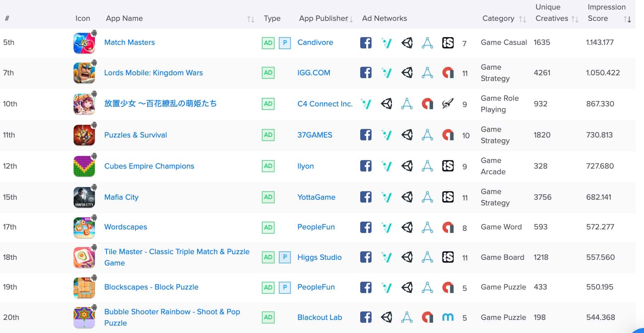Viewport: 644px width, 333px height.
Task: Sort table by Category column arrows
Action: point(522,19)
